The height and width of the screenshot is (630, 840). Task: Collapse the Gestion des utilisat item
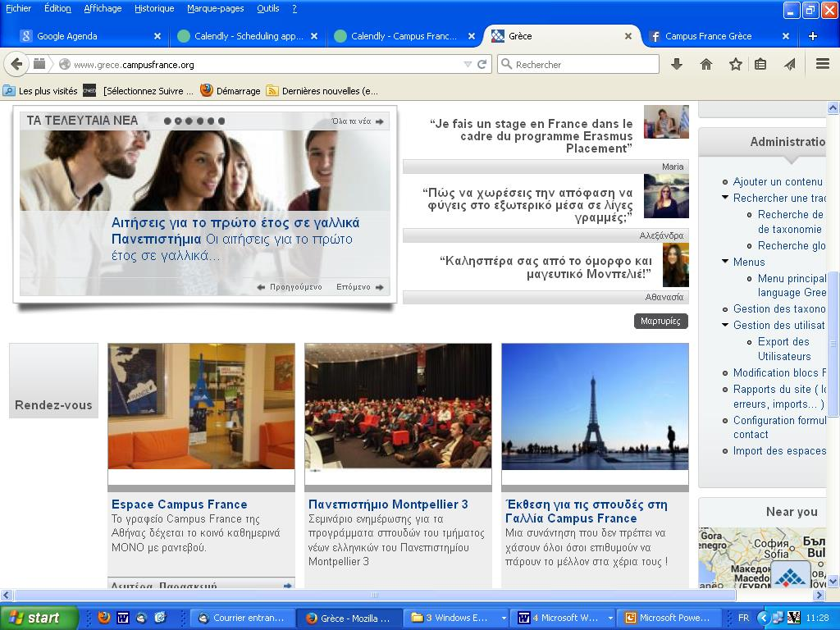click(725, 325)
